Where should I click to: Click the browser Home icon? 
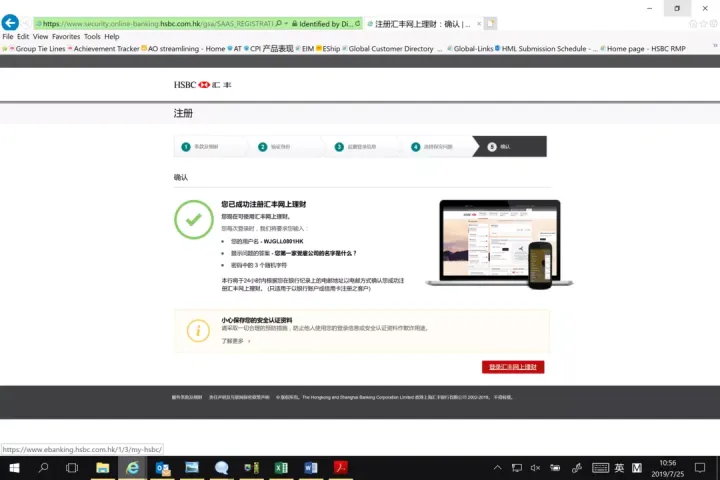693,24
